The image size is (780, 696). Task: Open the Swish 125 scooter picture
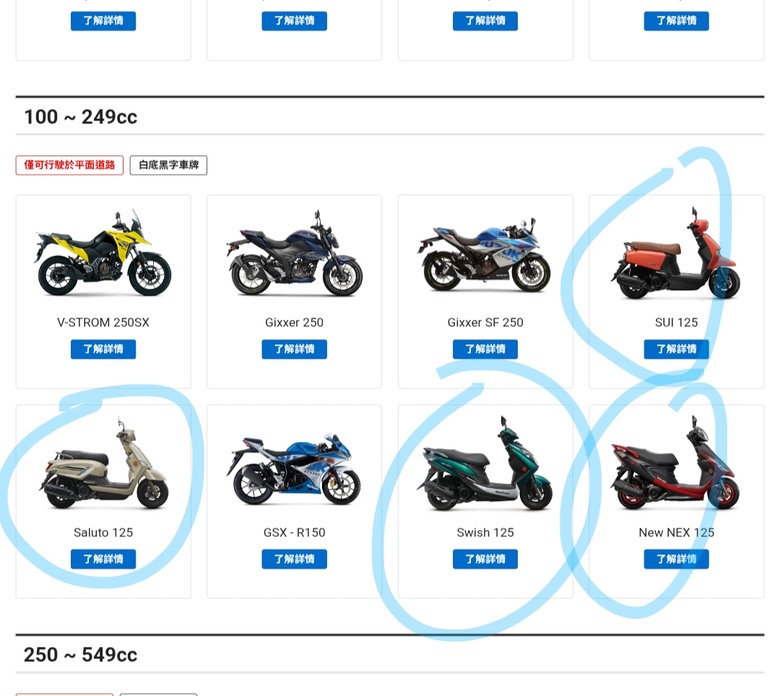coord(485,463)
